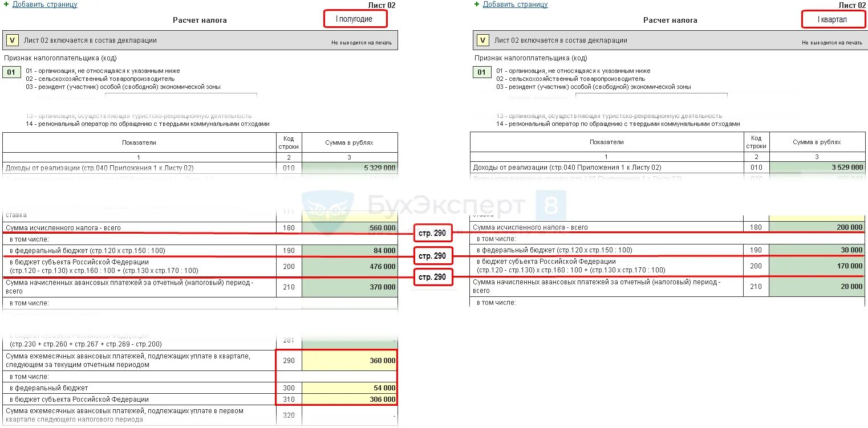The image size is (868, 428).
Task: Open 'Добавить страницу' link in left form
Action: [x=45, y=5]
